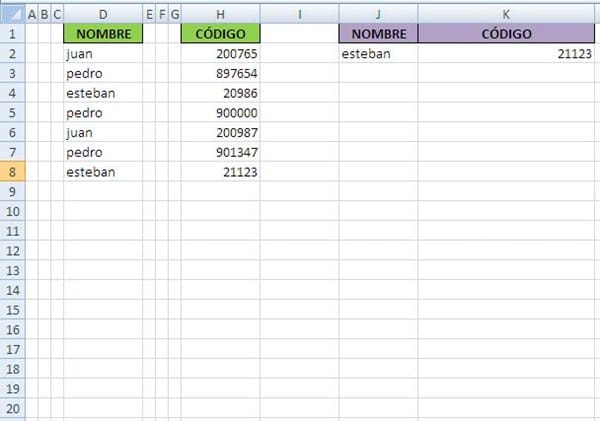Select column D header
Screen dimensions: 600x421
pos(104,14)
